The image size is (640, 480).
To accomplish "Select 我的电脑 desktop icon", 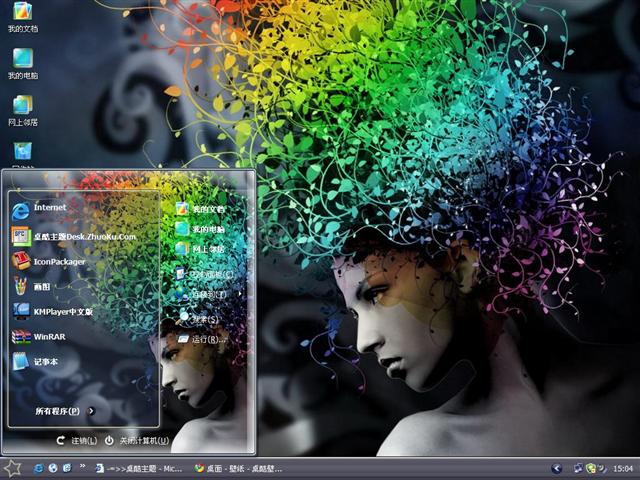I will coord(23,64).
